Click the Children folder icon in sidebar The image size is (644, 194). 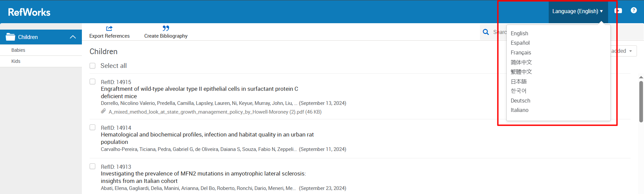[10, 37]
